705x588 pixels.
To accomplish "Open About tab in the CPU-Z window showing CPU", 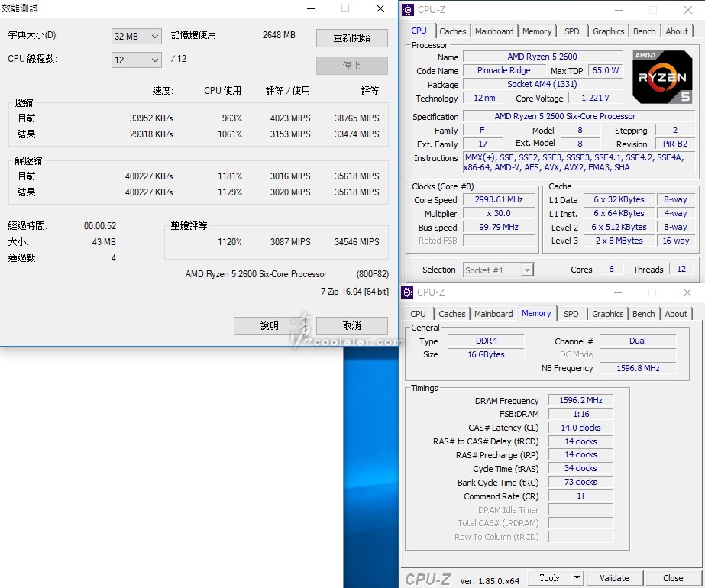I will (x=677, y=31).
